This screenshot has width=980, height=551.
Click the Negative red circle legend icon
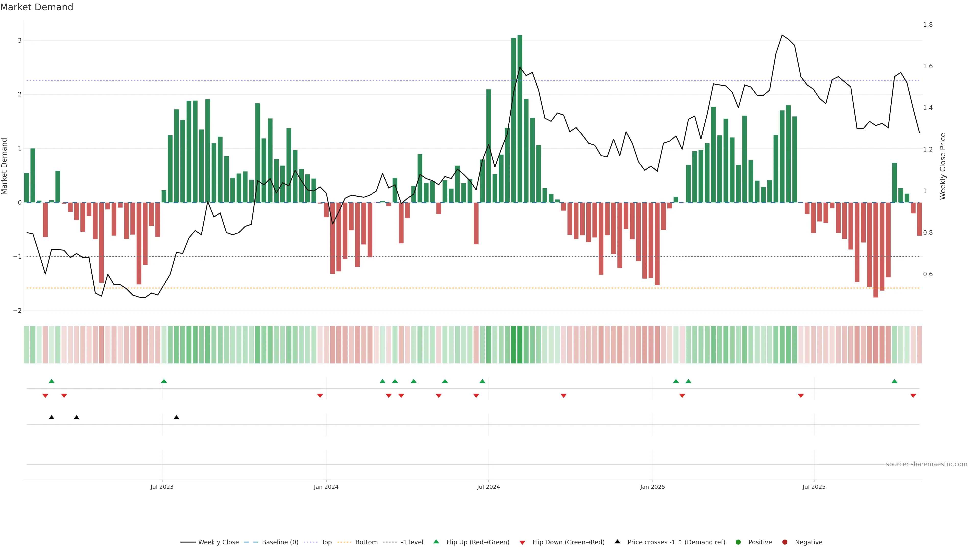click(x=785, y=542)
